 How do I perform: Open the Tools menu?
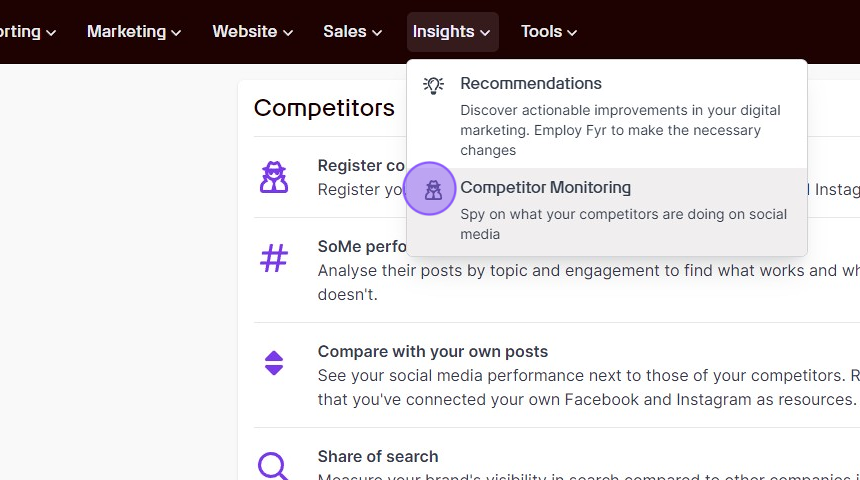(x=548, y=32)
